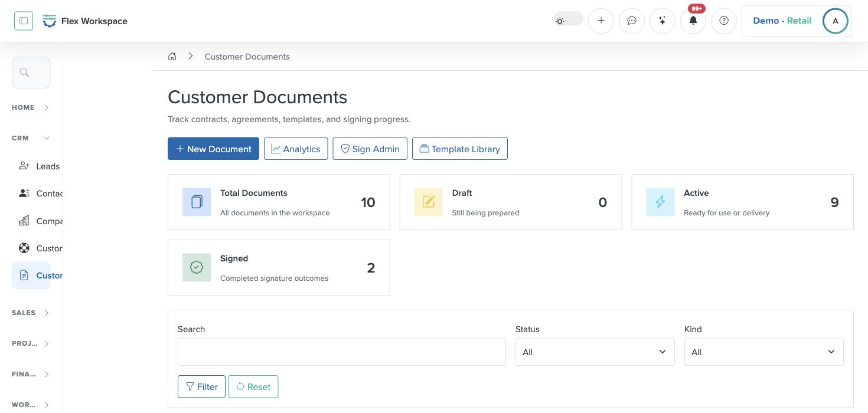The image size is (868, 413).
Task: Open Leads in the sidebar
Action: point(39,166)
